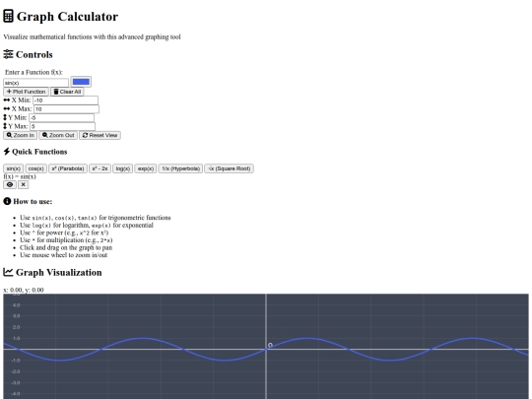Click the 4.0 y-axis label on graph
This screenshot has width=532, height=399.
pos(16,305)
